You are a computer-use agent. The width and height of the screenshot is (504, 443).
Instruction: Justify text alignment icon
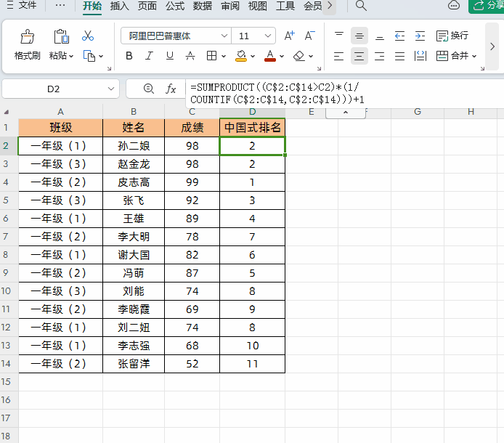(x=399, y=56)
